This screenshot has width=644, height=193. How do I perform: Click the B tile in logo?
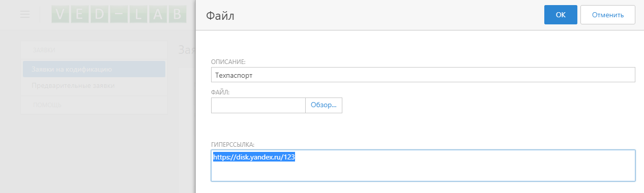click(177, 15)
